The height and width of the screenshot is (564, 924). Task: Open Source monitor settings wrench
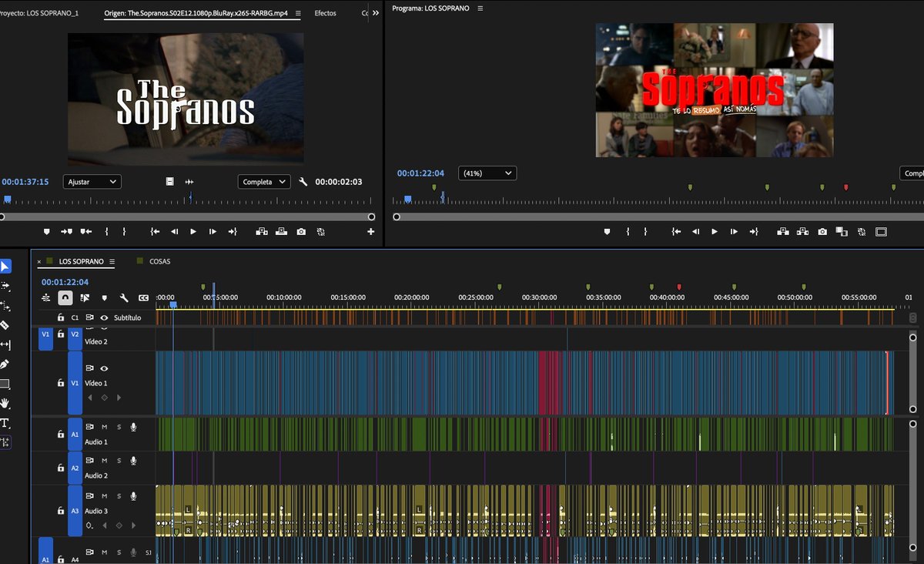pos(303,182)
